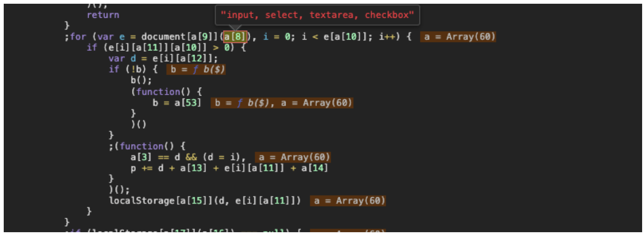The image size is (644, 235).
Task: Click the a = Array(60) hint after the localStorage call
Action: point(348,201)
